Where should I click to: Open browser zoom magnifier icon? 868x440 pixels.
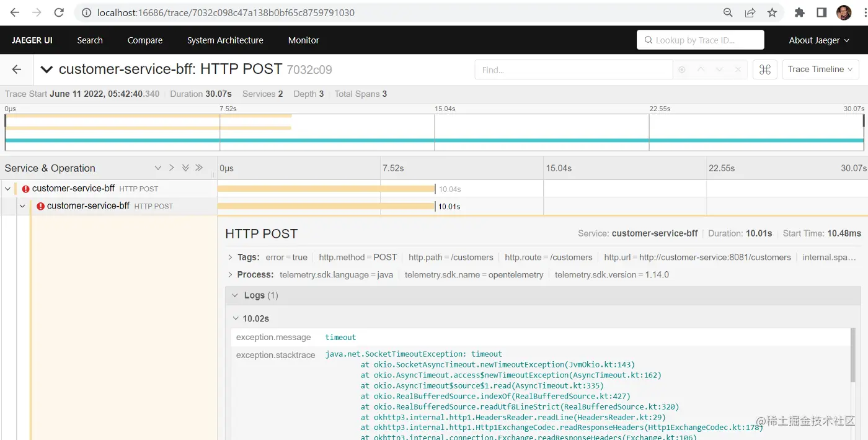tap(728, 12)
